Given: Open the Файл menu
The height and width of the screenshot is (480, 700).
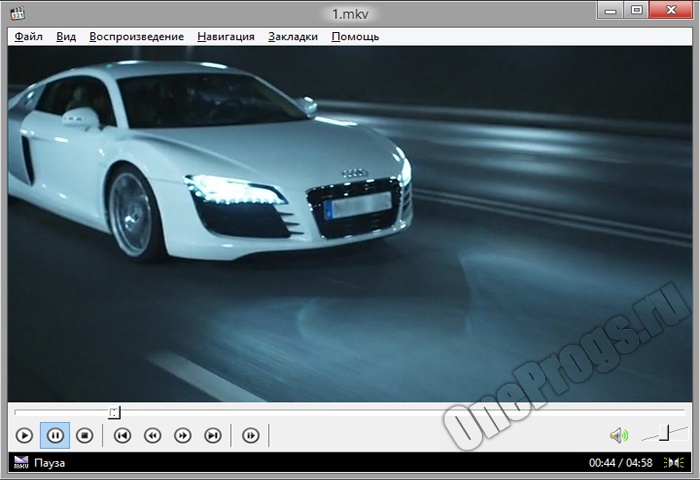Looking at the screenshot, I should click(x=29, y=37).
